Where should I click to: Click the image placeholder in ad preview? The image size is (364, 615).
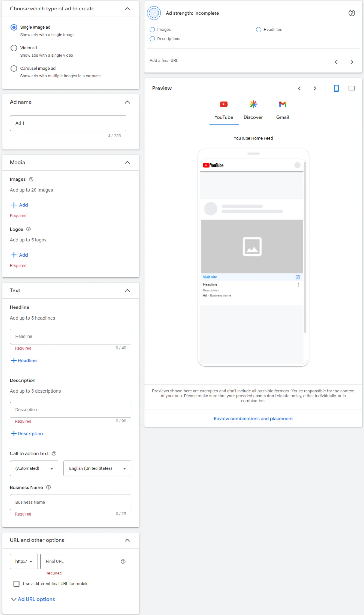pos(252,247)
